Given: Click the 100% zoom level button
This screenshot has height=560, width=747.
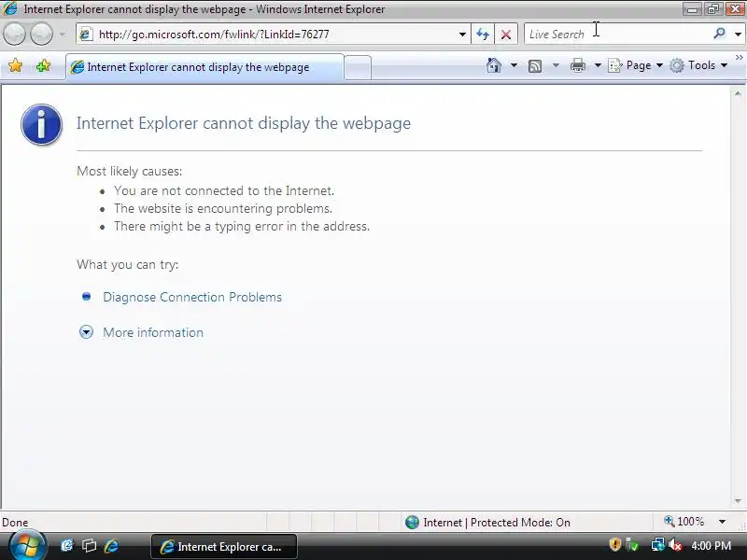Looking at the screenshot, I should click(684, 522).
